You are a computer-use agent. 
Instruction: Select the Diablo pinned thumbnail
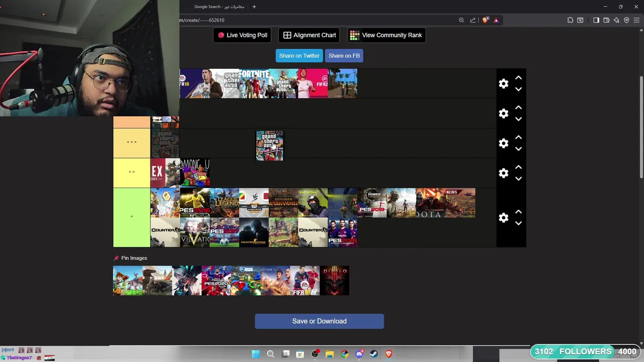334,281
